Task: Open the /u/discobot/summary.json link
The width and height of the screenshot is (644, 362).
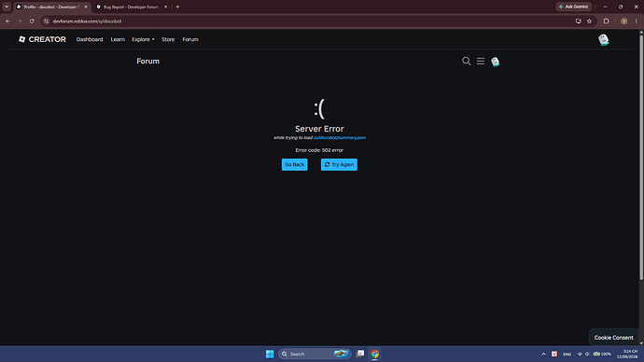Action: 339,138
